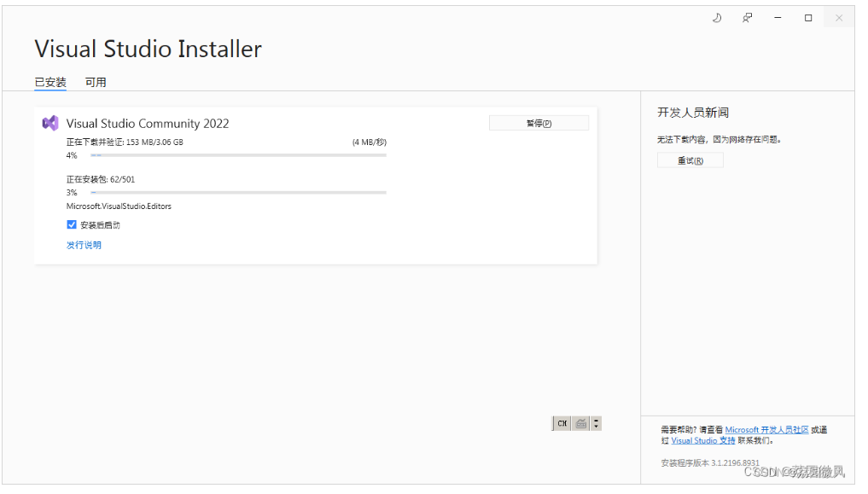The width and height of the screenshot is (868, 494).
Task: Click the CH input language indicator
Action: tap(562, 423)
